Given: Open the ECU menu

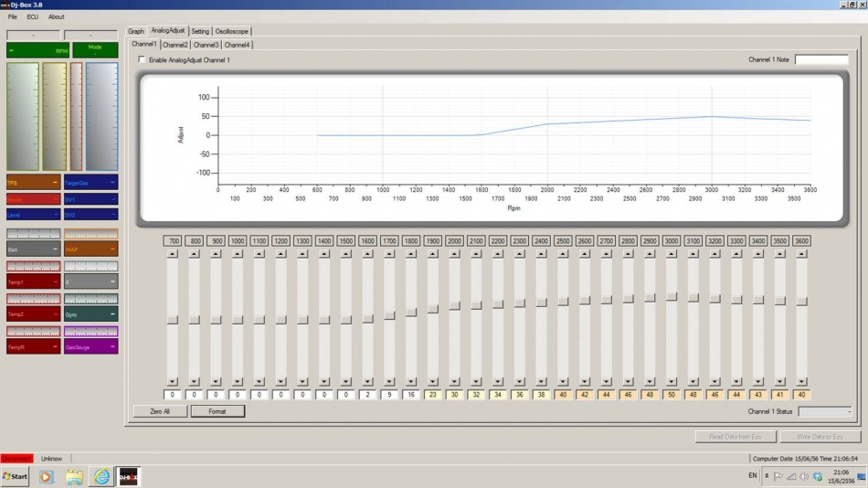Looking at the screenshot, I should coord(33,17).
